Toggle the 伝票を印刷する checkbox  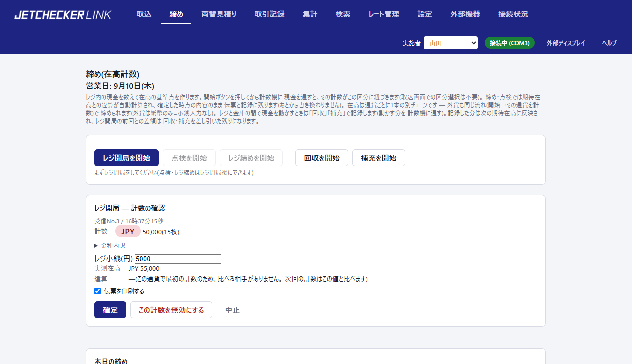click(x=98, y=291)
